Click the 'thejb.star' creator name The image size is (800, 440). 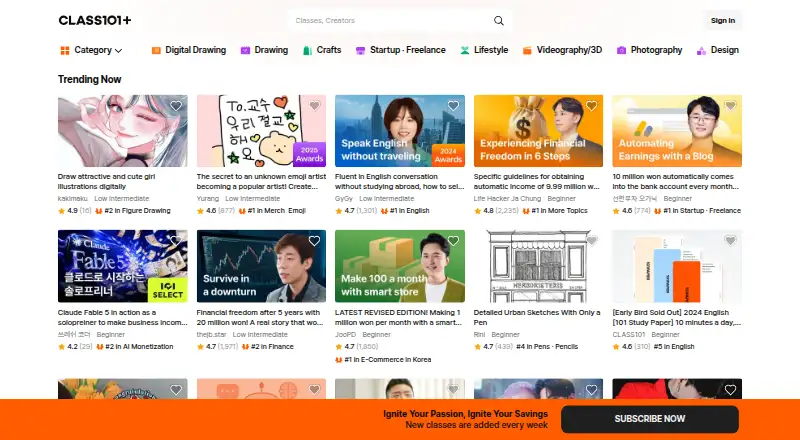pos(211,334)
